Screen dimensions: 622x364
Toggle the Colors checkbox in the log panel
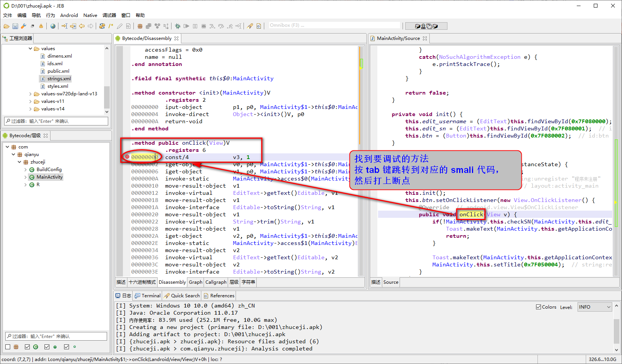pyautogui.click(x=539, y=307)
